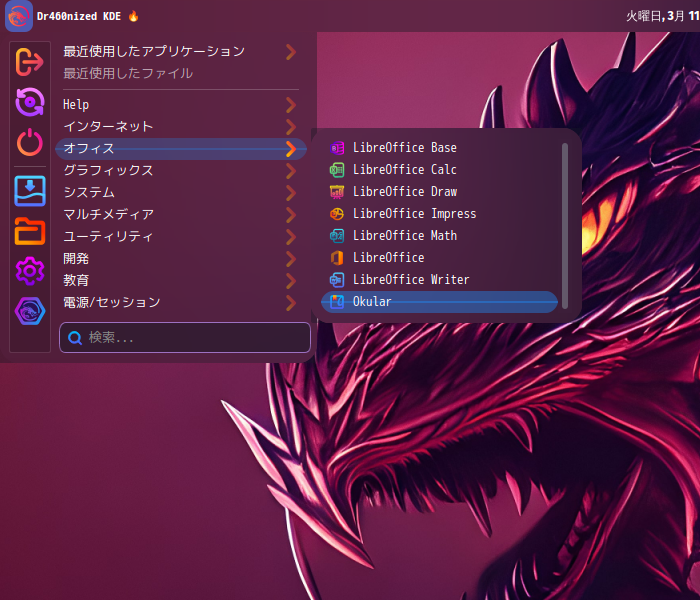Open the orange file manager folder icon
This screenshot has height=600, width=700.
tap(29, 231)
